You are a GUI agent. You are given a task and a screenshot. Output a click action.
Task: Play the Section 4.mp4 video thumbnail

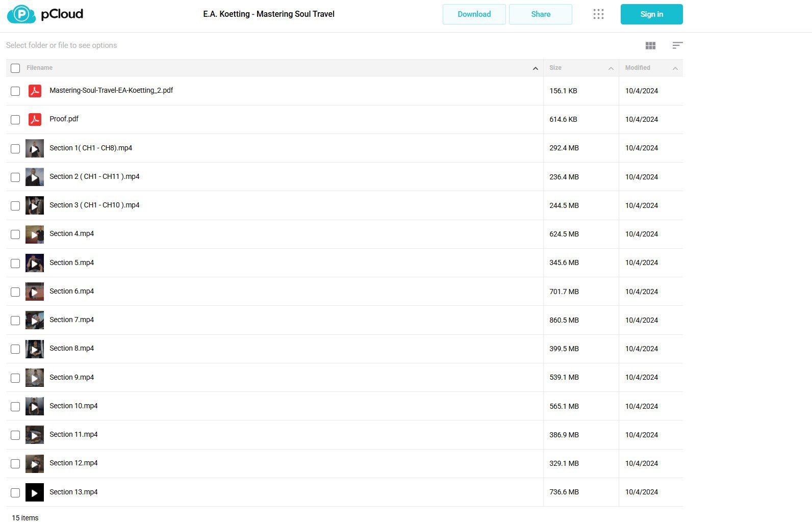pos(35,234)
